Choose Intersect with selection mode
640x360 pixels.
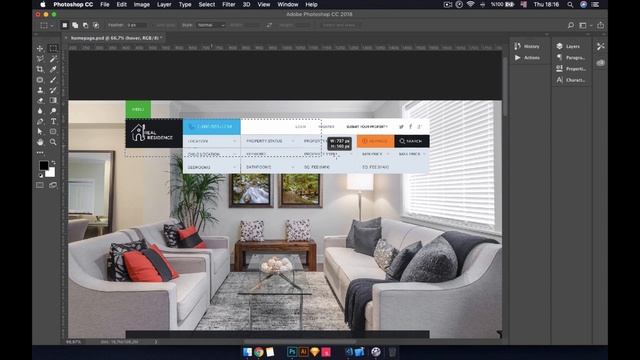[96, 25]
